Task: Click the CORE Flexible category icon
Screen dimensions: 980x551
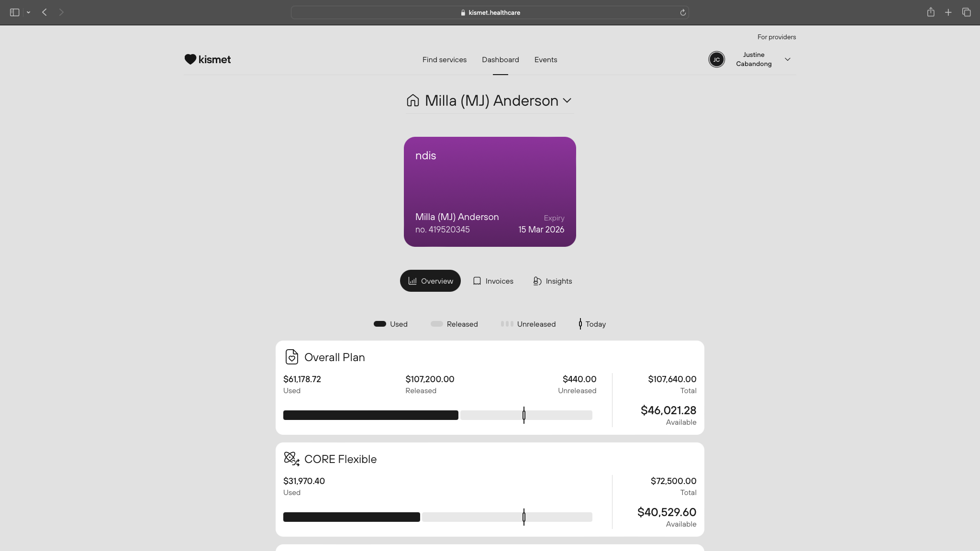Action: pyautogui.click(x=291, y=459)
